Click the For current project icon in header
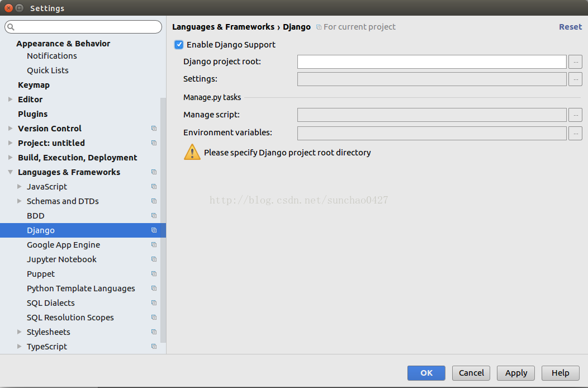 coord(319,27)
